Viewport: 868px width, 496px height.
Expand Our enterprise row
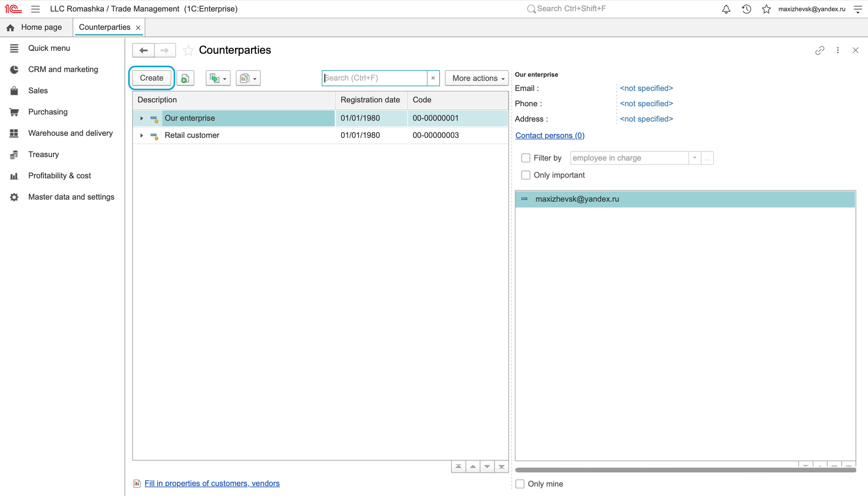(142, 118)
